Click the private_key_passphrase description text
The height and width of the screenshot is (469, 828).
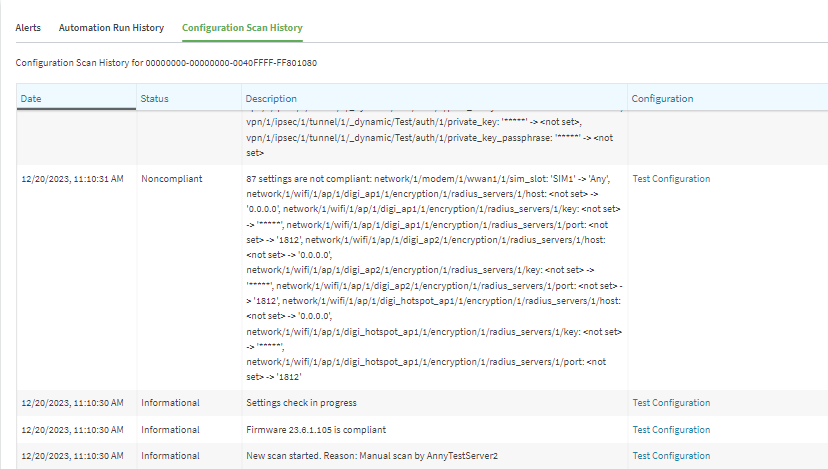pyautogui.click(x=429, y=145)
